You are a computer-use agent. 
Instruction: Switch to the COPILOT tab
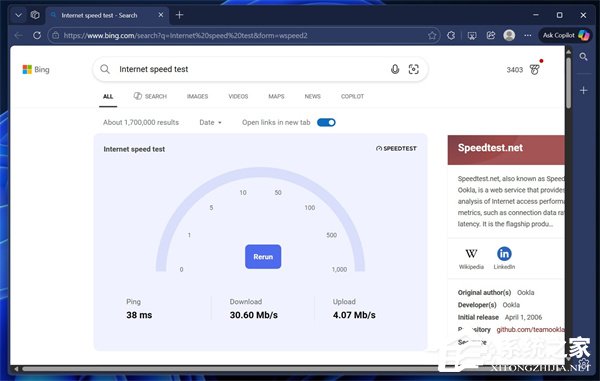[x=352, y=96]
